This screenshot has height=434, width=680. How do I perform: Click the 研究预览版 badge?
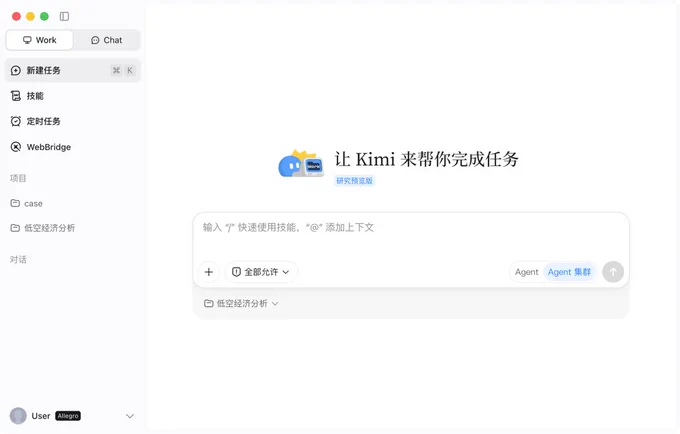(354, 181)
